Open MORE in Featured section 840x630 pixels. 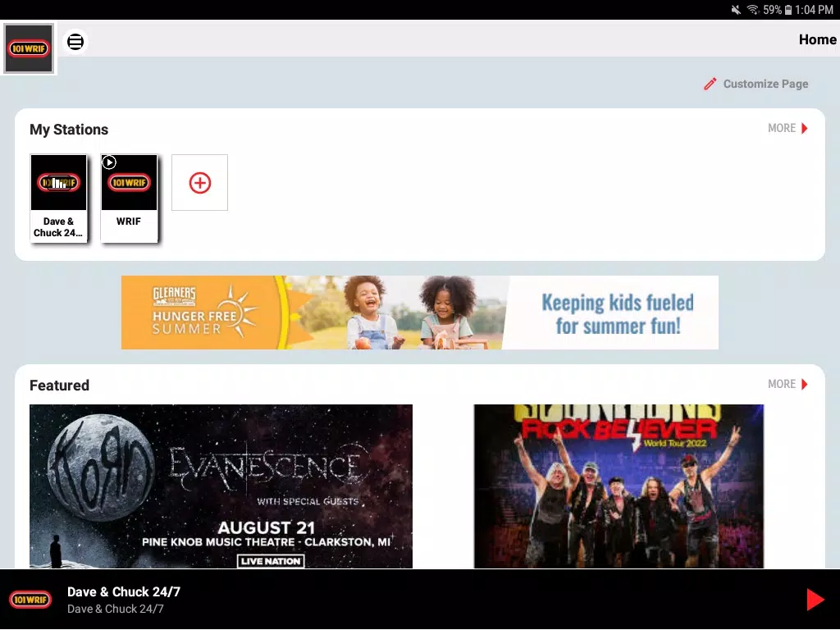(787, 384)
